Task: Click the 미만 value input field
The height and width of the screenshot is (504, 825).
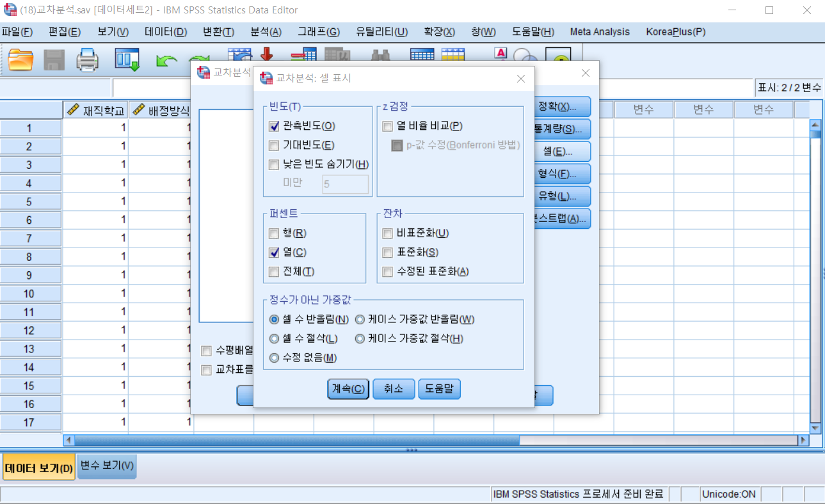Action: pyautogui.click(x=346, y=184)
